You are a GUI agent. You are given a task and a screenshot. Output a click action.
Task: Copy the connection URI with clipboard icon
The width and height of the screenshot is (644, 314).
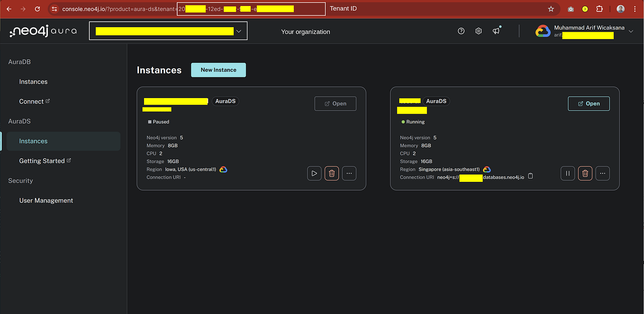pos(530,176)
